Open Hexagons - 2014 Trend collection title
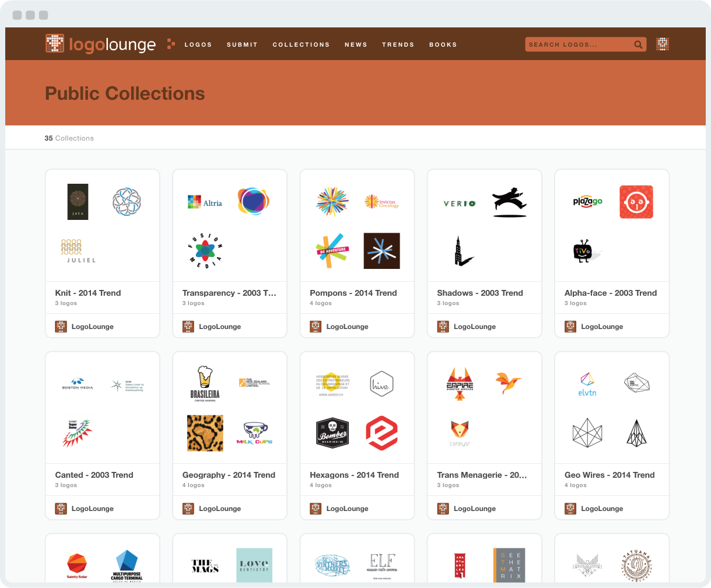Image resolution: width=711 pixels, height=588 pixels. pyautogui.click(x=354, y=475)
